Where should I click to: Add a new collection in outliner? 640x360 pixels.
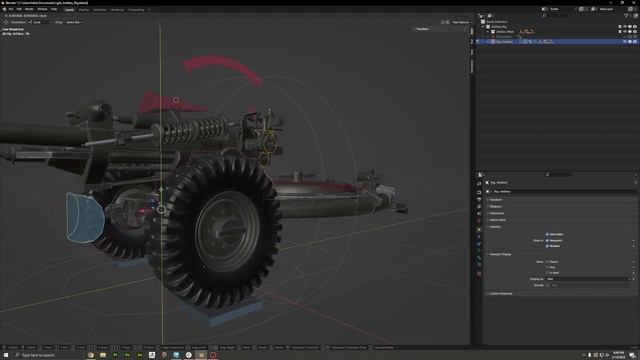635,16
